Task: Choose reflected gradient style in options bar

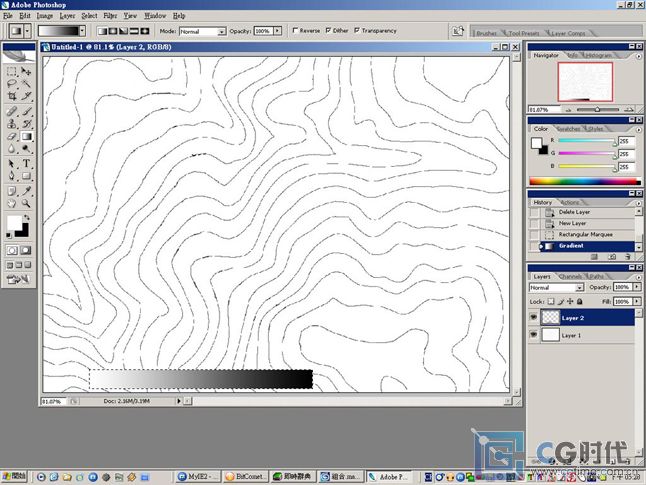Action: [x=134, y=31]
